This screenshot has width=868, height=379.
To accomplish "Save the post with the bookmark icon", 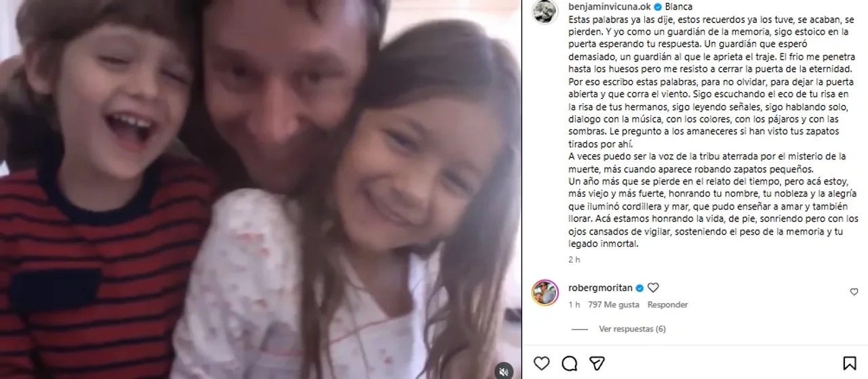I will [x=849, y=363].
